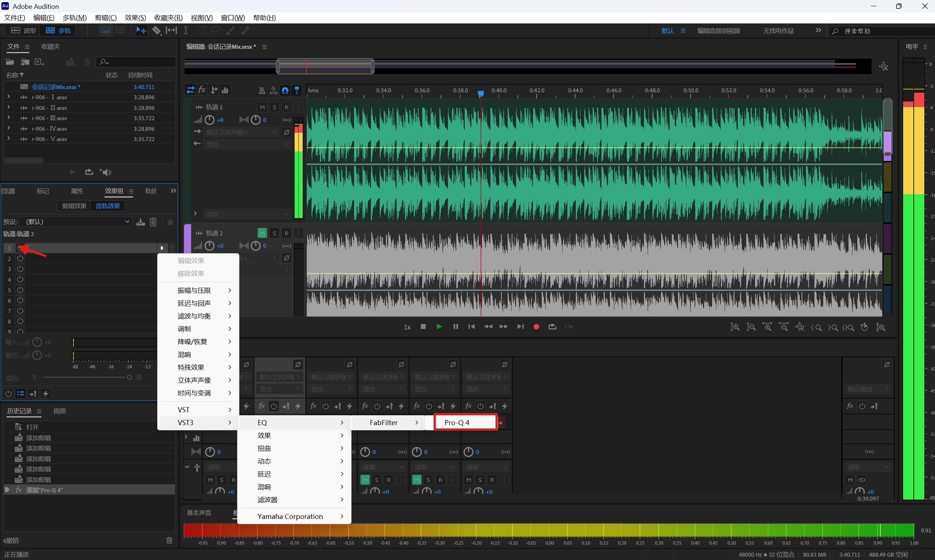935x560 pixels.
Task: Clear history with the trash icon
Action: point(169,540)
